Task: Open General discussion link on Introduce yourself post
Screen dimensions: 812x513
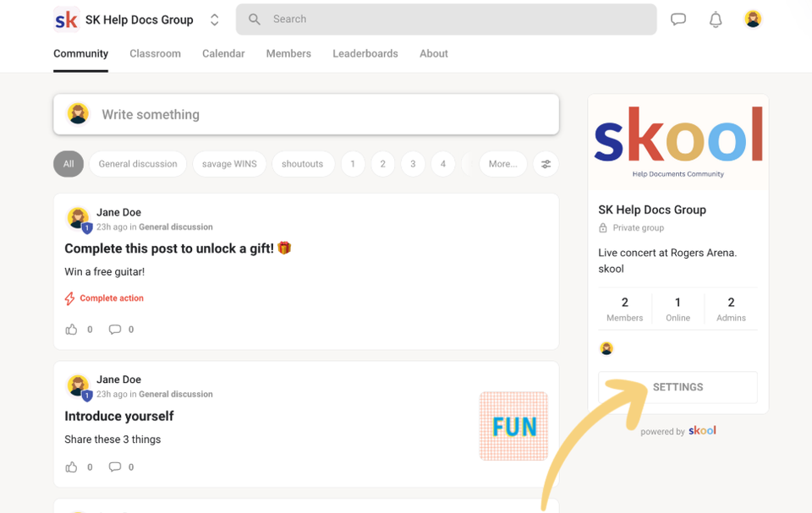Action: pyautogui.click(x=176, y=394)
